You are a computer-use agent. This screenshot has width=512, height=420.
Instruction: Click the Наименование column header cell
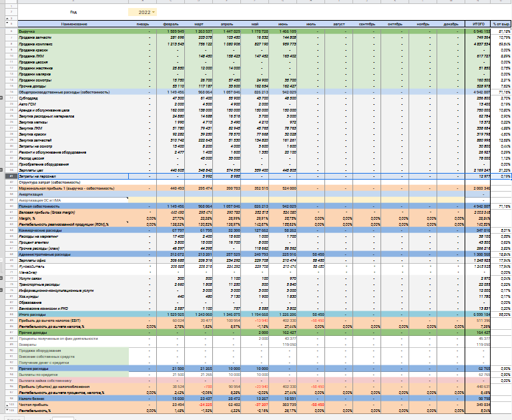[x=73, y=24]
